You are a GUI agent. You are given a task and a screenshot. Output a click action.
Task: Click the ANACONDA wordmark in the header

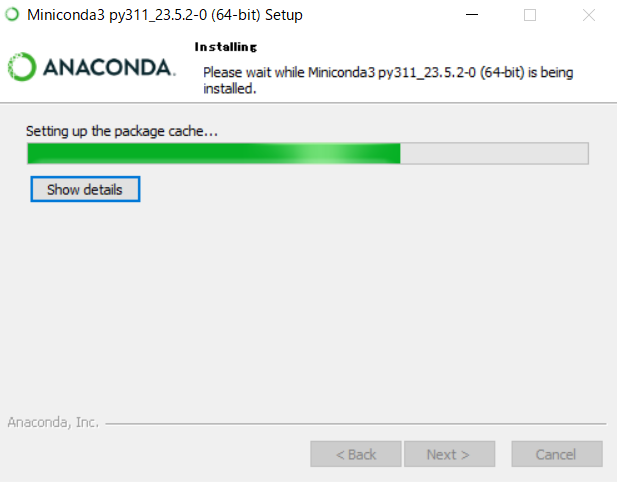click(109, 67)
